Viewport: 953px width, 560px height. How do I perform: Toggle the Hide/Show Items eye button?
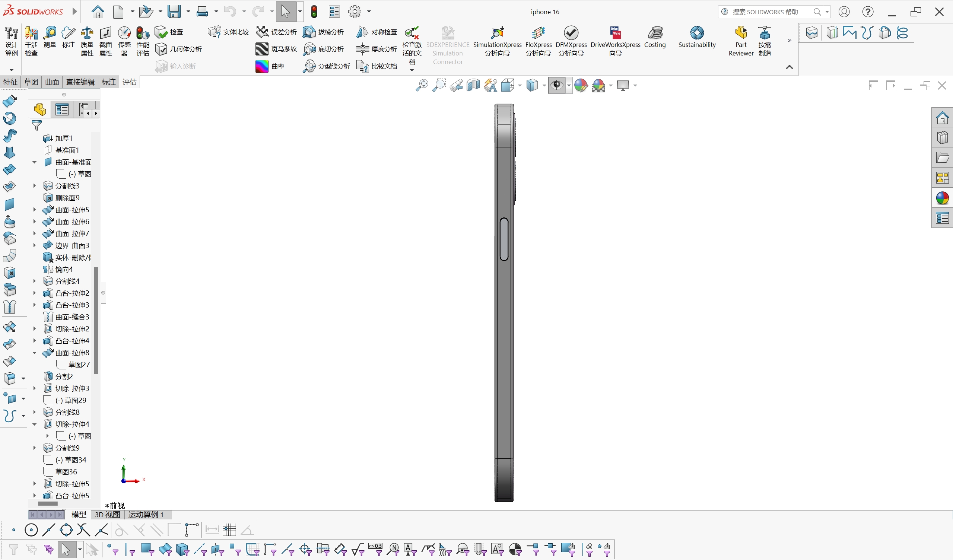click(556, 86)
